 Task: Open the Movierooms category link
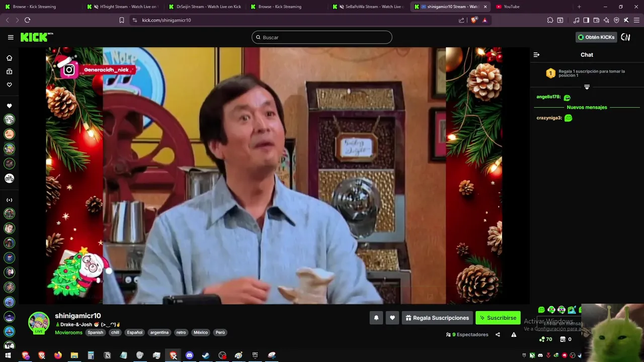click(x=68, y=332)
